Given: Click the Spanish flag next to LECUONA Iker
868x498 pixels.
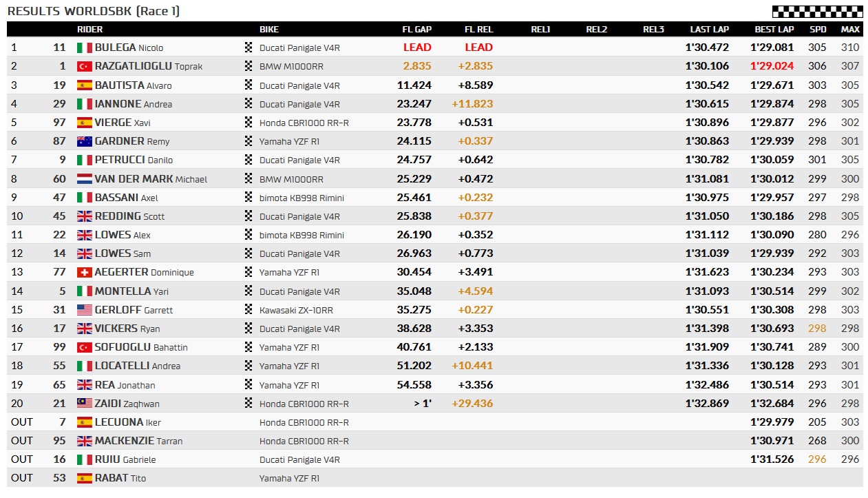Looking at the screenshot, I should click(x=84, y=422).
